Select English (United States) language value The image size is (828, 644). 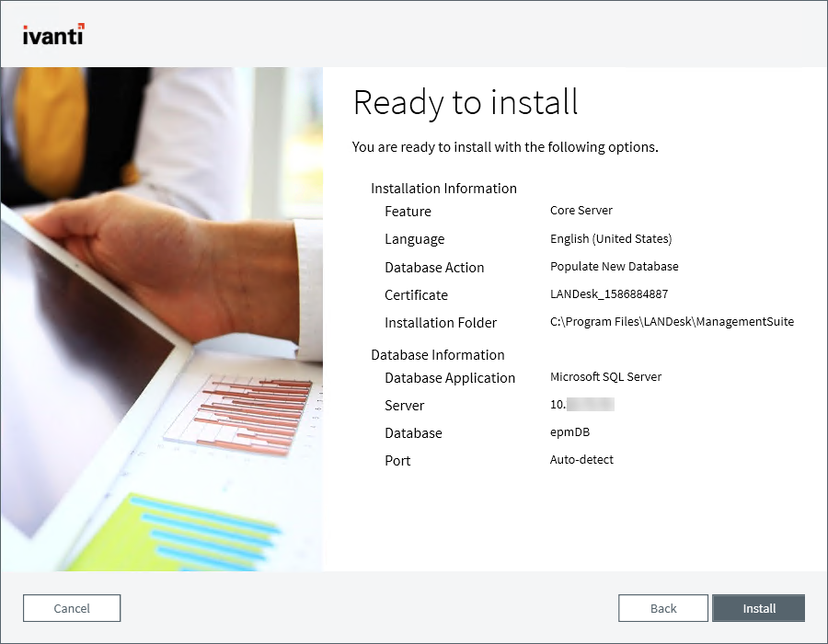(x=613, y=238)
